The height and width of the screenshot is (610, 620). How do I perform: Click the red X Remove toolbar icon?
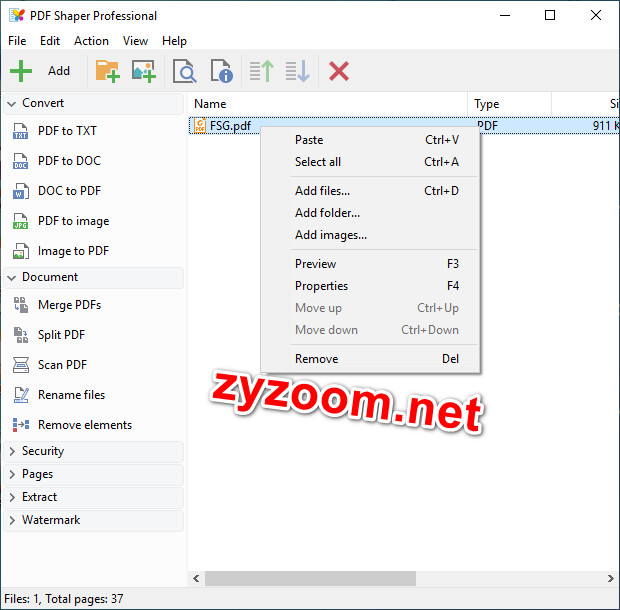coord(339,71)
